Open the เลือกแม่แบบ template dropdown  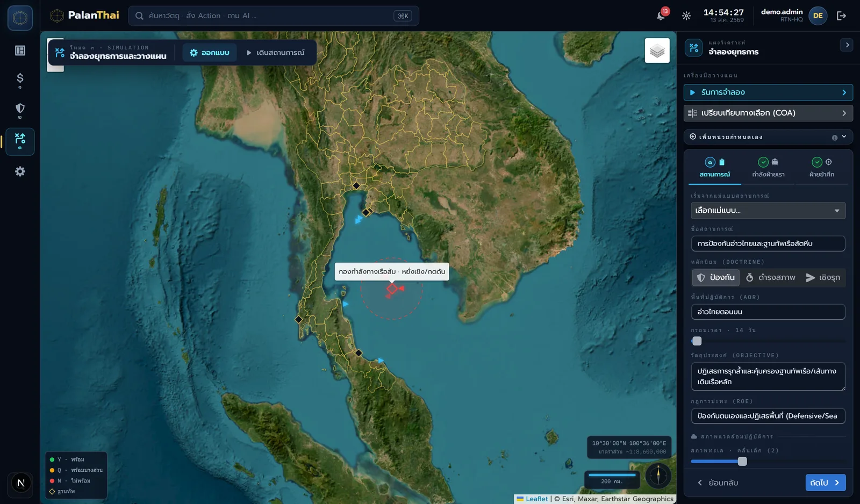tap(768, 211)
